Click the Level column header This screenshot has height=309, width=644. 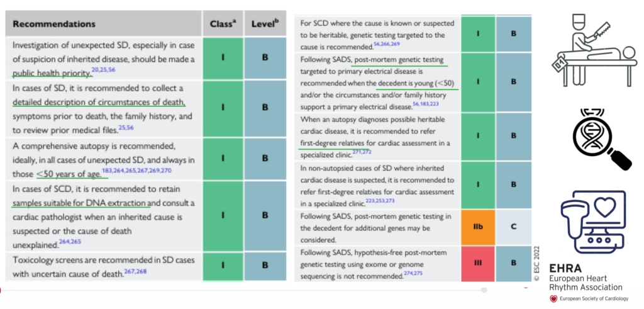[x=265, y=24]
